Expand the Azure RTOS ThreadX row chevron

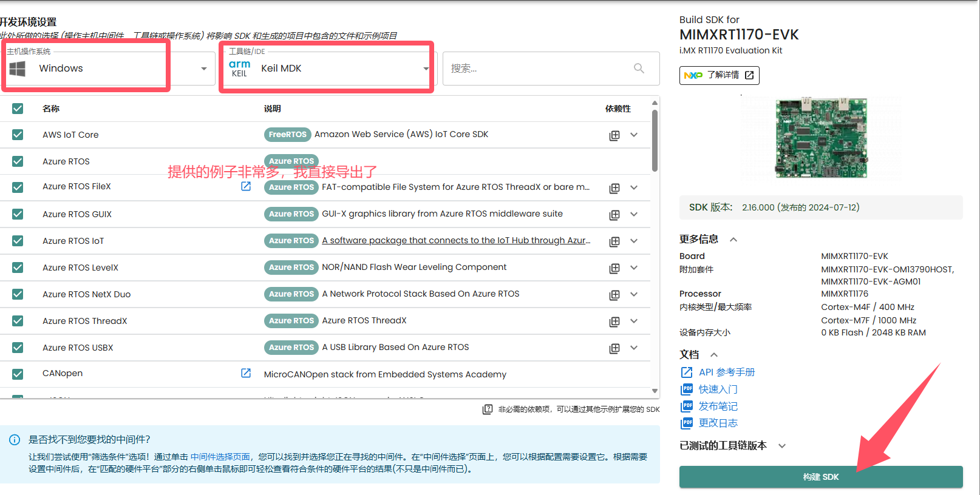tap(634, 321)
